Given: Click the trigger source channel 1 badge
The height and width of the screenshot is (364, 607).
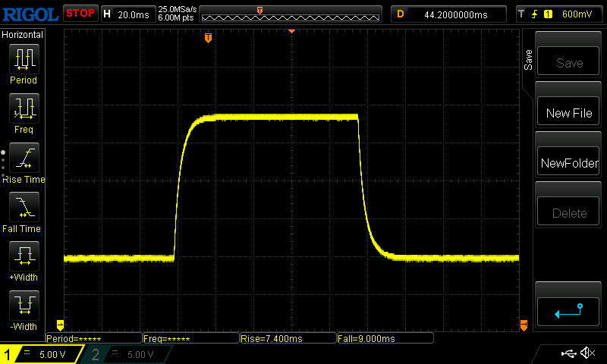Looking at the screenshot, I should (x=548, y=14).
